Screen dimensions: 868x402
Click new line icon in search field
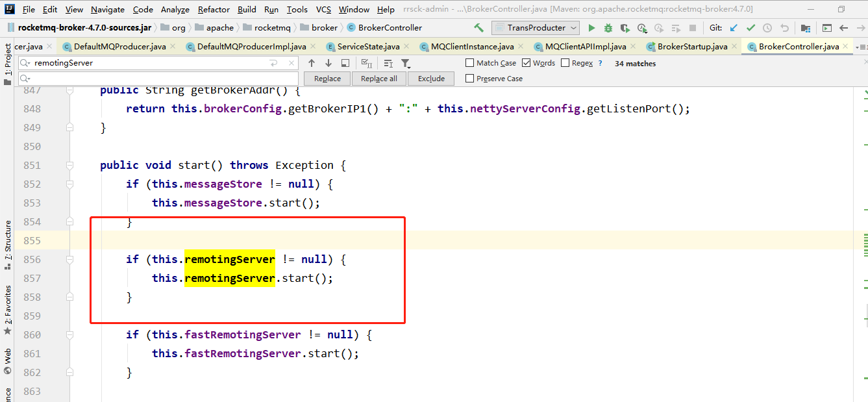[x=273, y=63]
